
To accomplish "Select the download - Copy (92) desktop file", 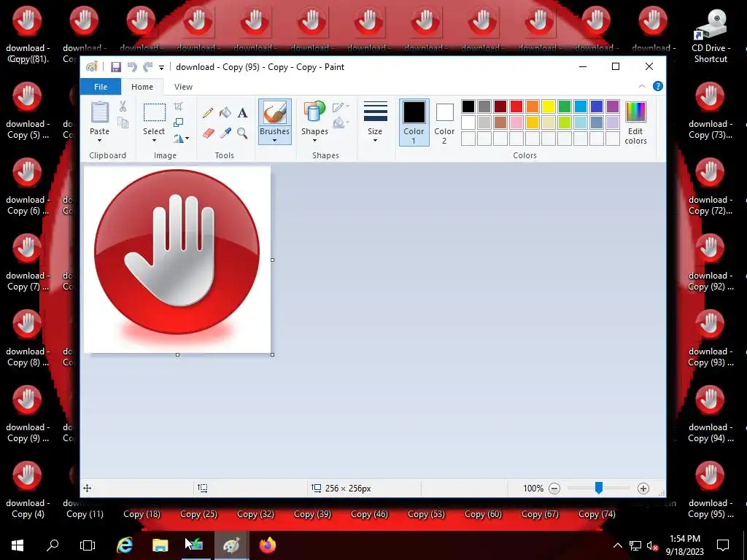I will (x=710, y=262).
